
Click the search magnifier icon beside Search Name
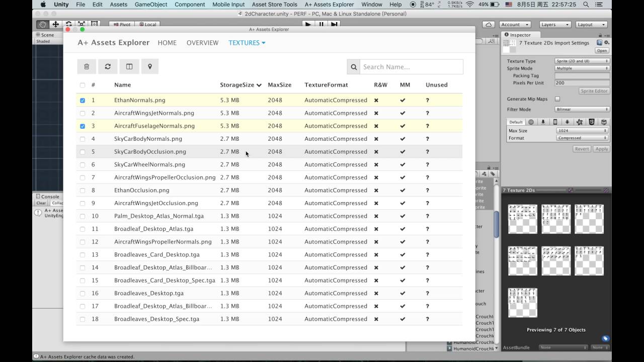(354, 67)
